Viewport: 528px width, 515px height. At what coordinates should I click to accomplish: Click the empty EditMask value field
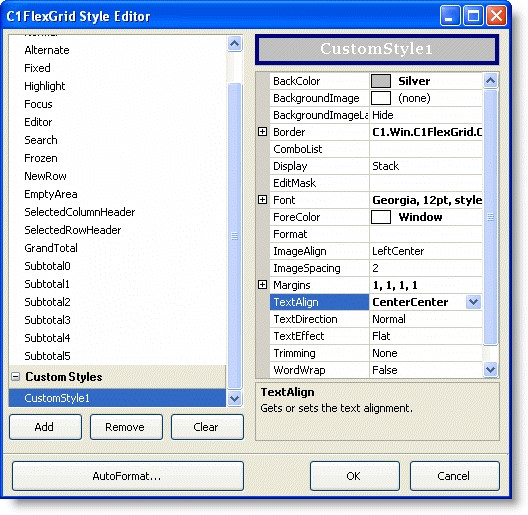pos(426,183)
